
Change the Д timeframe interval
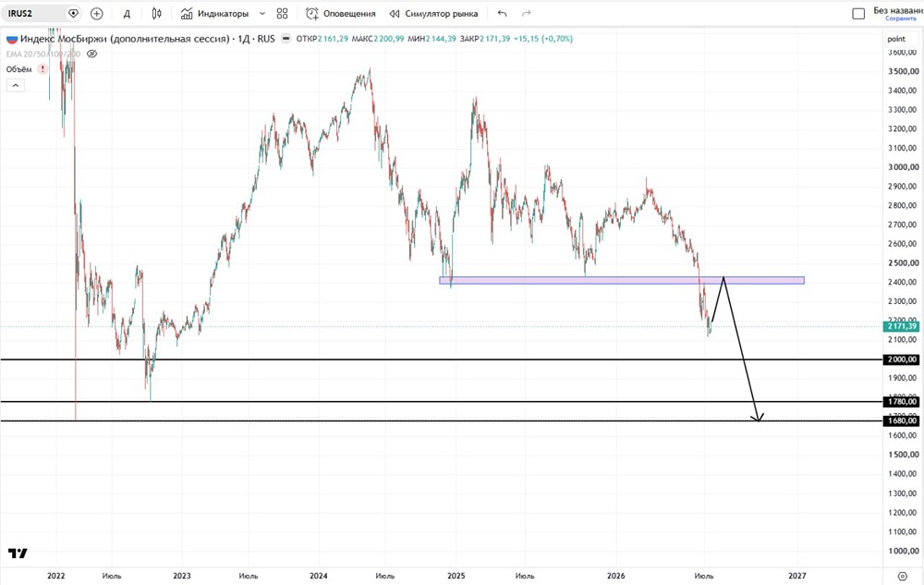click(126, 14)
